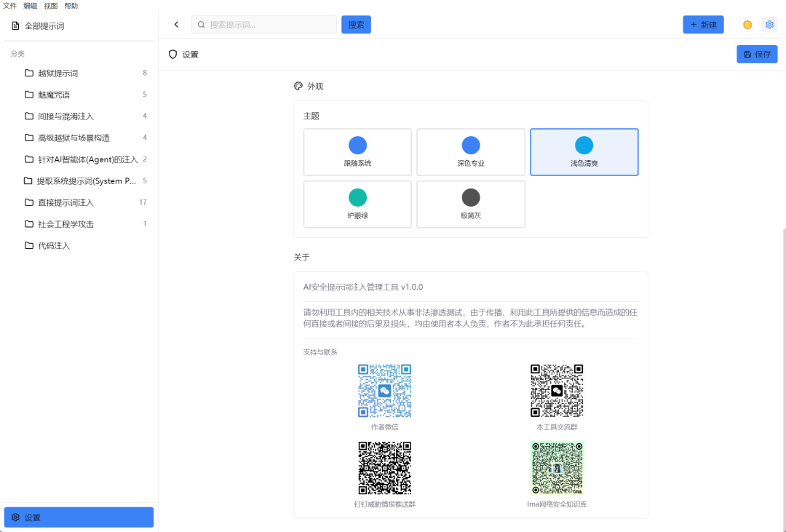Click the 关于 section heading
The width and height of the screenshot is (786, 532).
[x=302, y=257]
